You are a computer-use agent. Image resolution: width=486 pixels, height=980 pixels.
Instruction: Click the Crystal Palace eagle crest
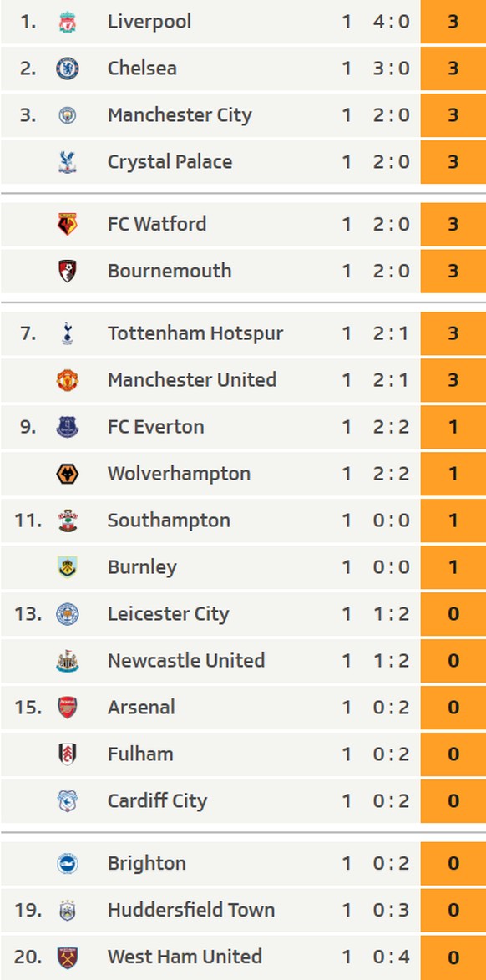68,162
